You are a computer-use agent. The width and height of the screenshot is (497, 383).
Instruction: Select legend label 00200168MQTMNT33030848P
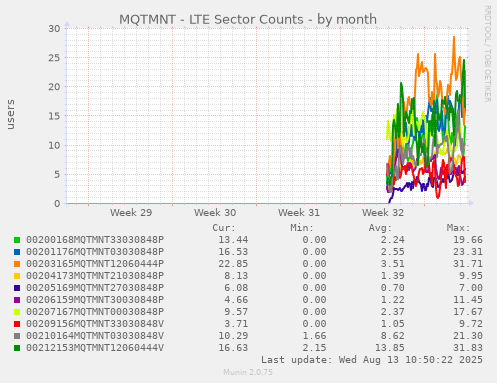(95, 240)
